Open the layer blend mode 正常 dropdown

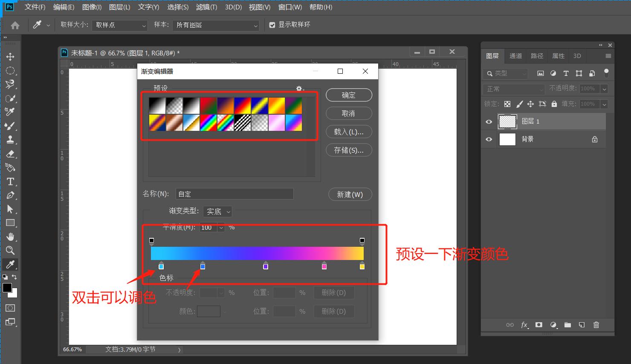[x=515, y=89]
